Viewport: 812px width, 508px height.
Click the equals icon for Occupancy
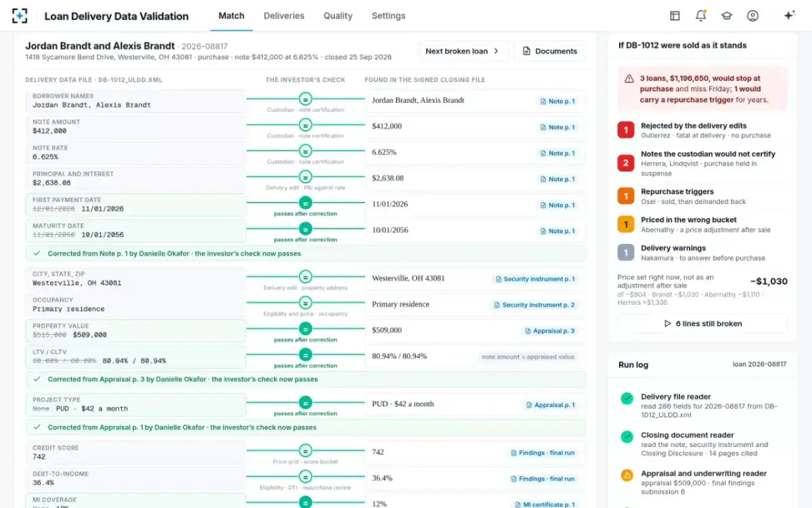coord(305,303)
